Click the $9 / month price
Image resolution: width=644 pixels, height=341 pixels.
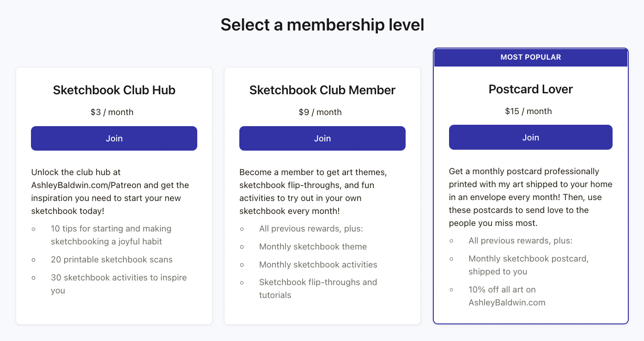tap(320, 112)
